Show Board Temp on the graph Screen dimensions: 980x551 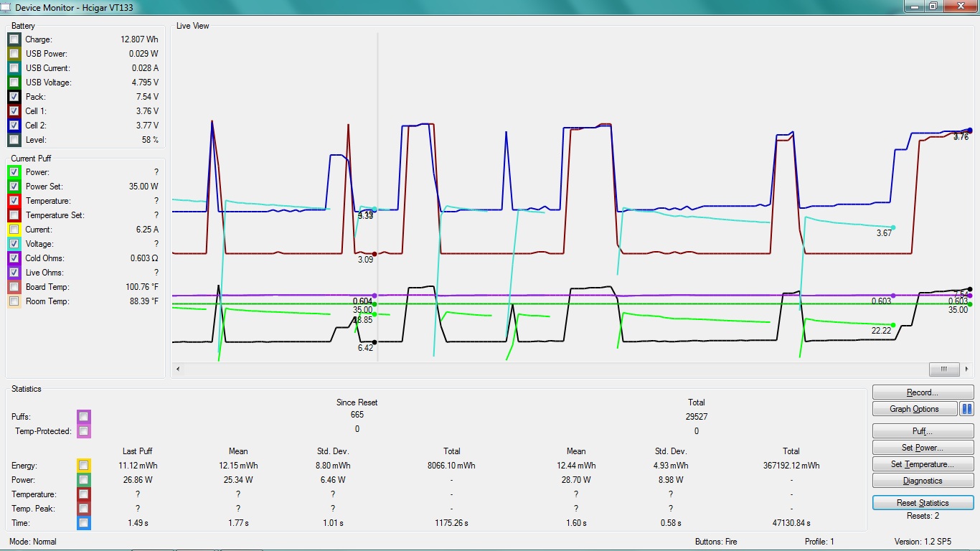click(x=14, y=287)
